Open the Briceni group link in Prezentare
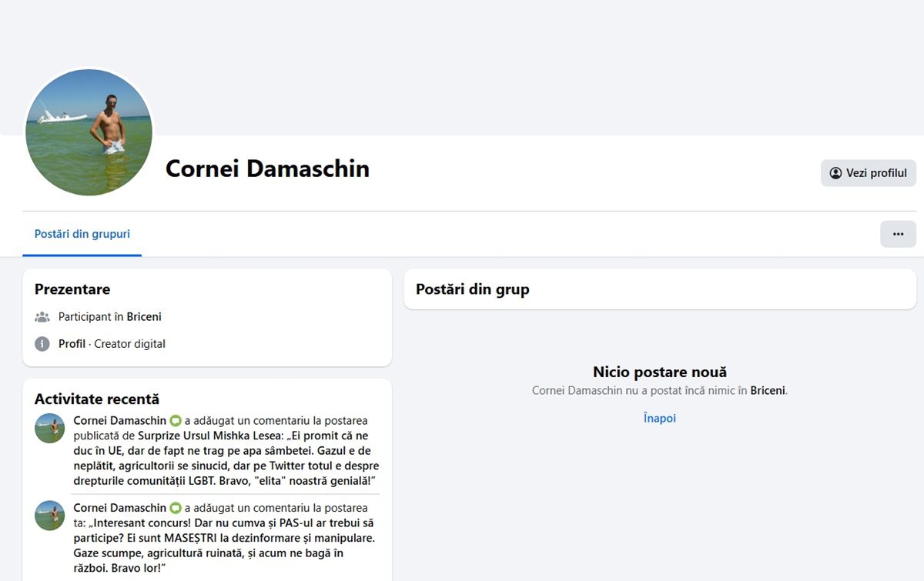Viewport: 924px width, 581px height. 144,317
